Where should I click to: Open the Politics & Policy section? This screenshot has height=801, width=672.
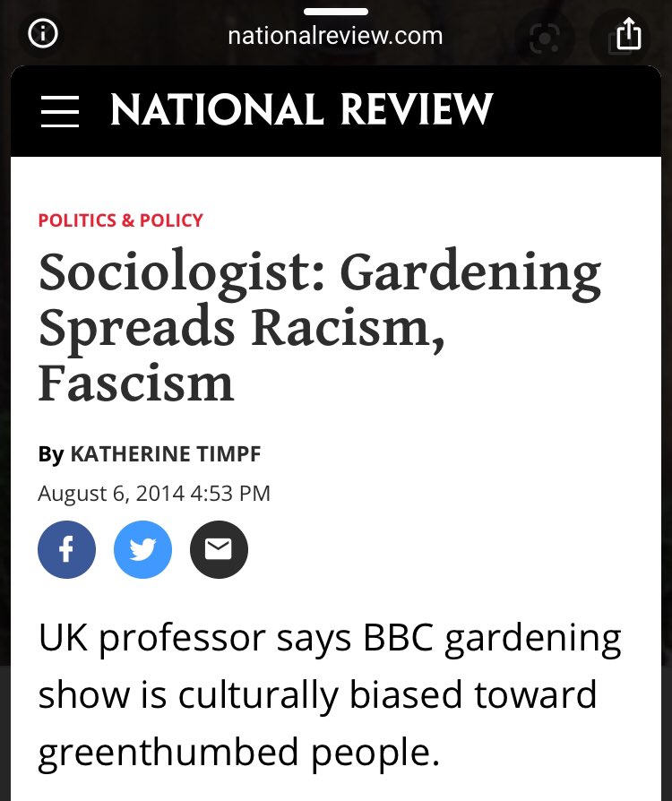[x=121, y=220]
